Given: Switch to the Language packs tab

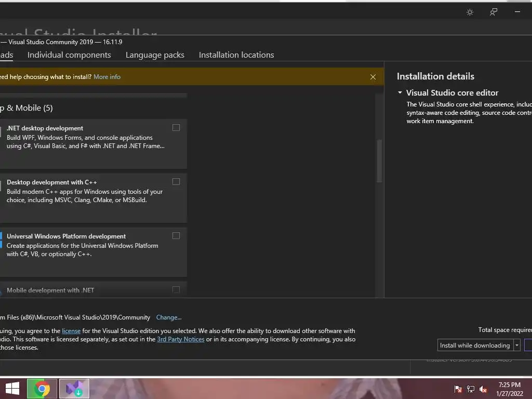Looking at the screenshot, I should (155, 55).
